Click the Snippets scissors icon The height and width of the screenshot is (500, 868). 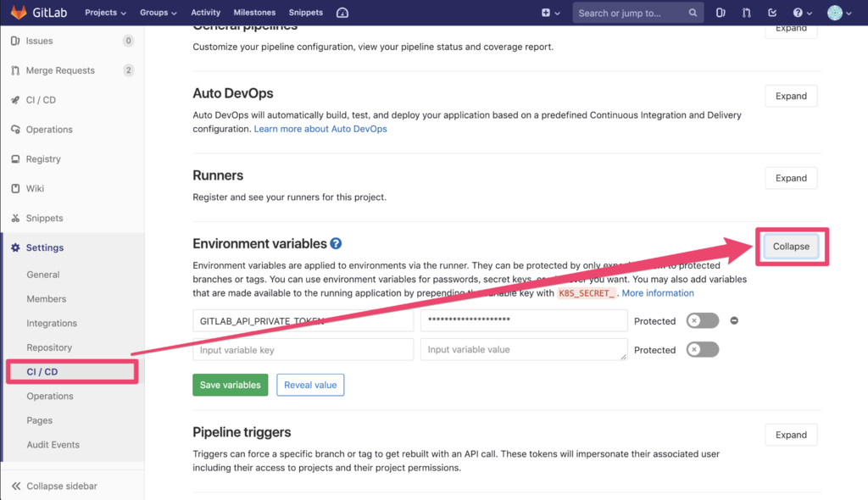click(x=15, y=218)
